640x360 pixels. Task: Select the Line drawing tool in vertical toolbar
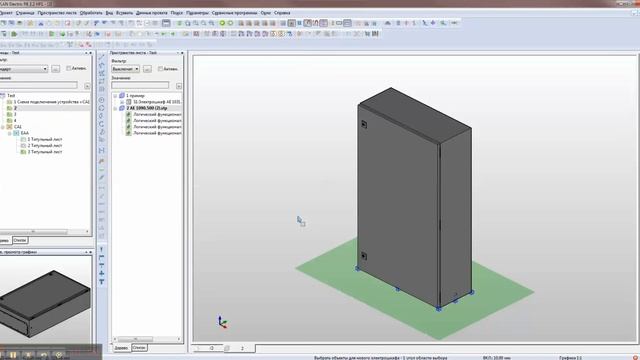(102, 57)
